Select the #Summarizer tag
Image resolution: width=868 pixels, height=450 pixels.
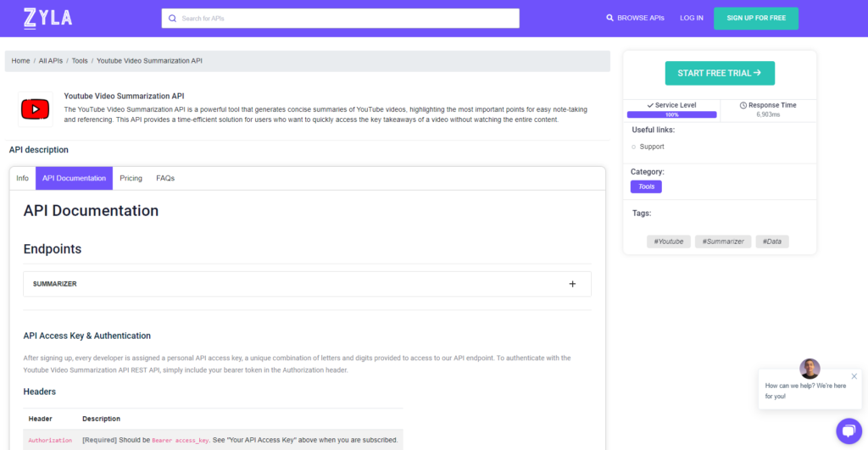(x=722, y=242)
